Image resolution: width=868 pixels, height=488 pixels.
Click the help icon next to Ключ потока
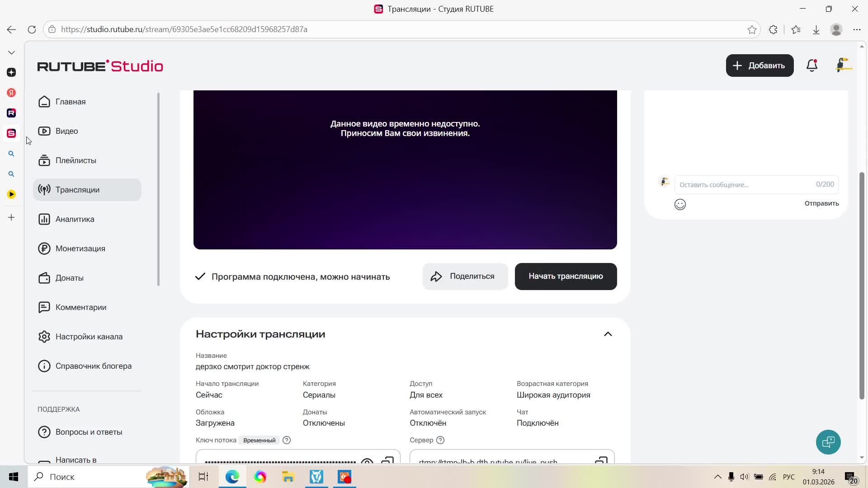point(287,440)
